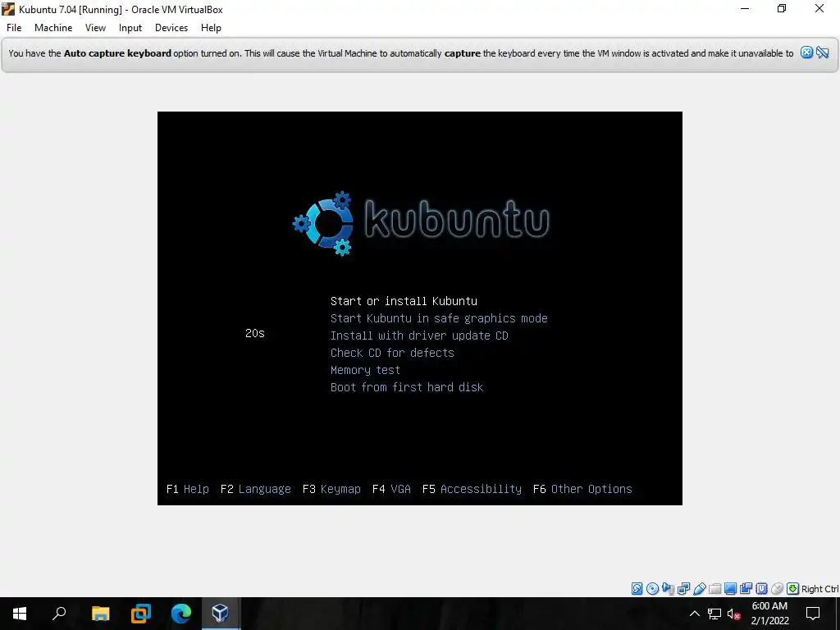The image size is (840, 630).
Task: Select Memory test boot option
Action: (365, 370)
